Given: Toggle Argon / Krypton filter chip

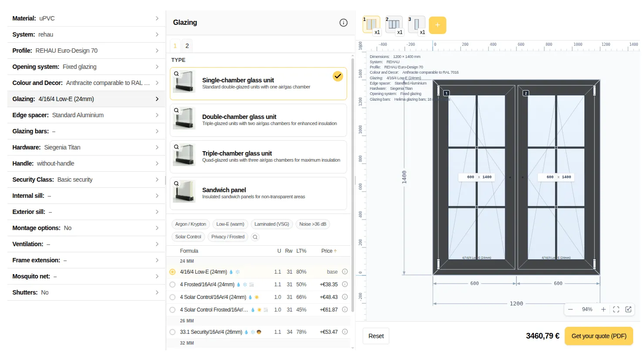Looking at the screenshot, I should click(191, 224).
